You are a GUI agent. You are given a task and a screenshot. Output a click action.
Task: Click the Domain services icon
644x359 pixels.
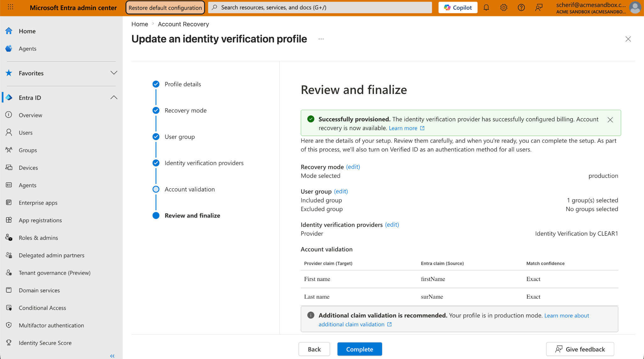9,290
